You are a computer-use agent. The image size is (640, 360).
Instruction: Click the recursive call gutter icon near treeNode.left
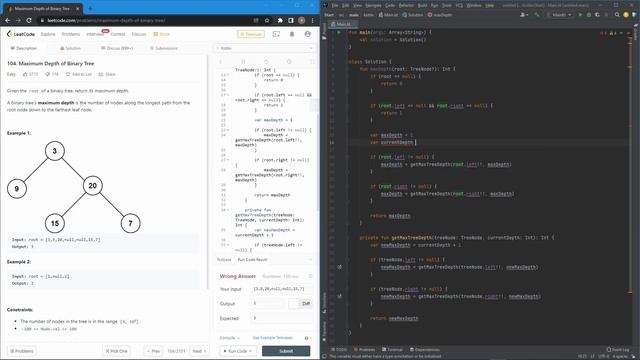(340, 267)
